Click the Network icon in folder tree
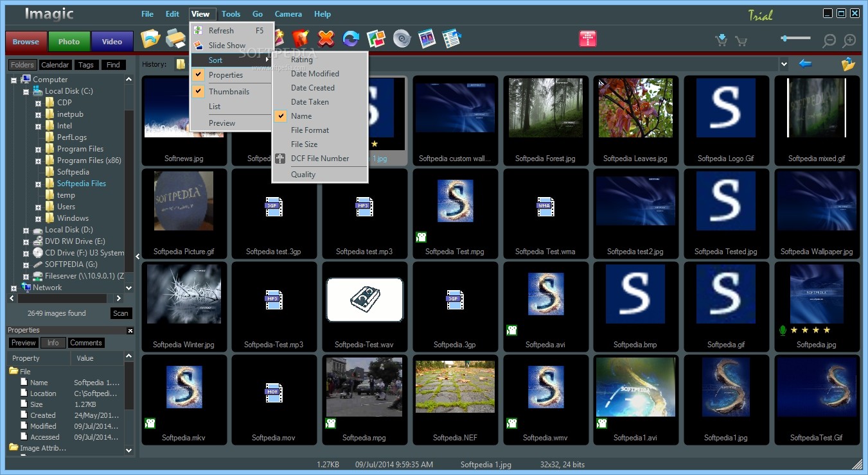This screenshot has height=475, width=868. (x=26, y=287)
